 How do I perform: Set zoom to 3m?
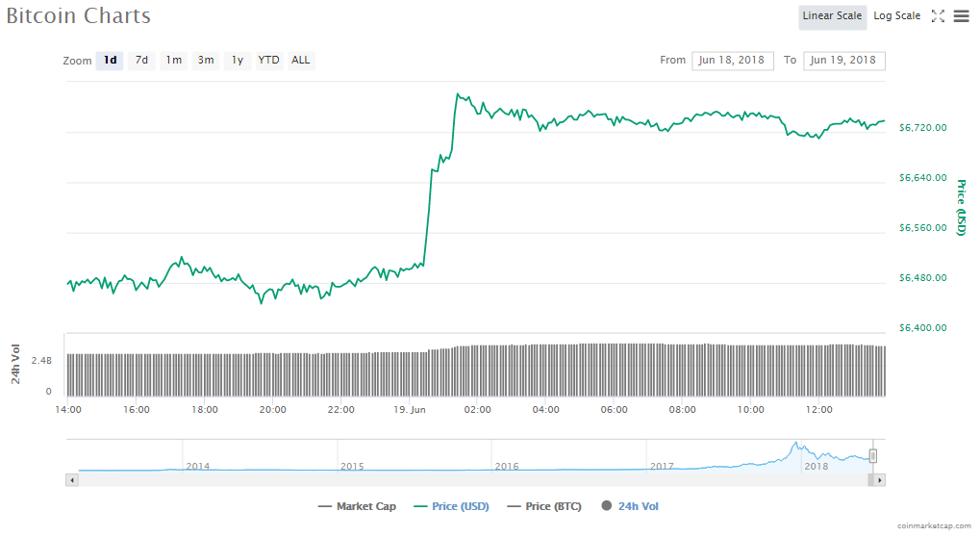coord(206,61)
